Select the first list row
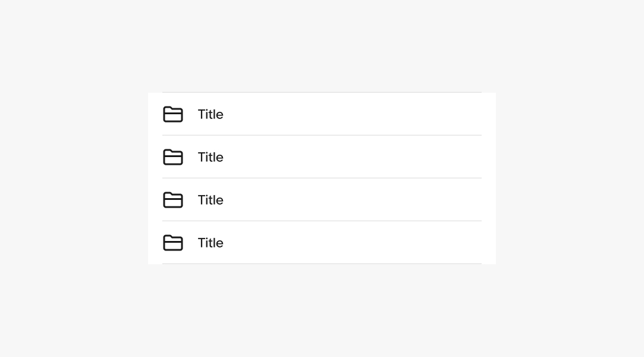This screenshot has height=357, width=644. coord(322,114)
